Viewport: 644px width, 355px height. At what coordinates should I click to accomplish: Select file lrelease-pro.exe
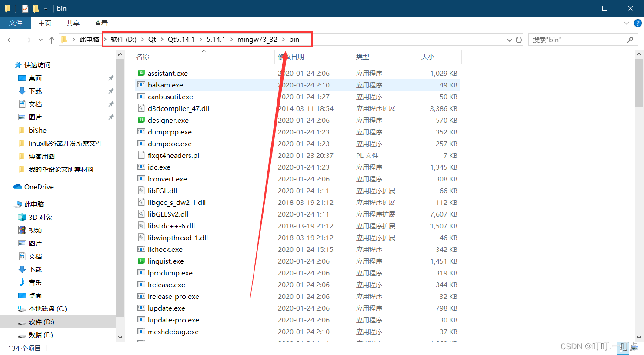pos(173,297)
